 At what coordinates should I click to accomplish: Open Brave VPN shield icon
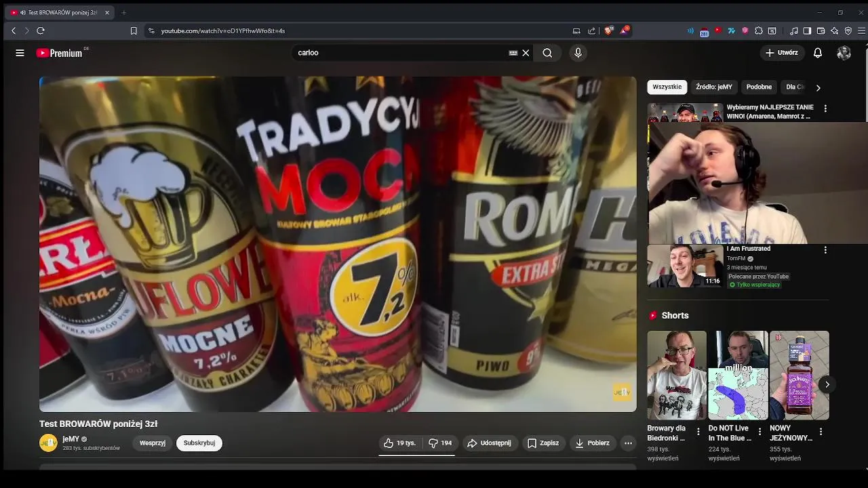(848, 30)
